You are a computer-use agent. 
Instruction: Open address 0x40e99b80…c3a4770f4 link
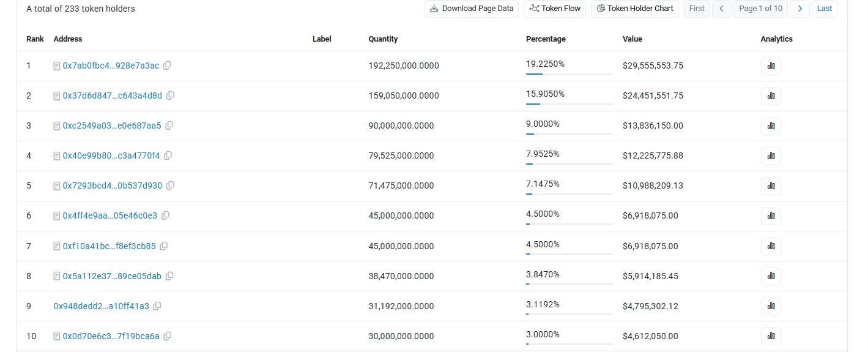point(111,155)
